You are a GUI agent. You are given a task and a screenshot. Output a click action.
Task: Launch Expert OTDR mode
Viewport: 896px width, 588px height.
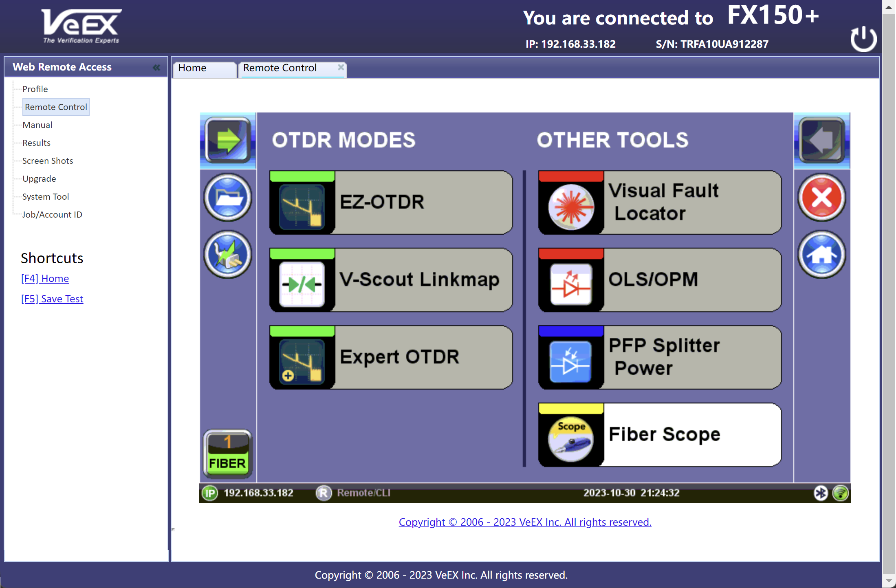pyautogui.click(x=391, y=357)
